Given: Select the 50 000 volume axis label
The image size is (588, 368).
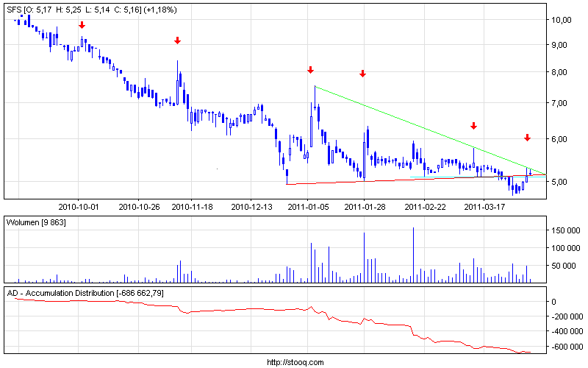Looking at the screenshot, I should click(563, 266).
